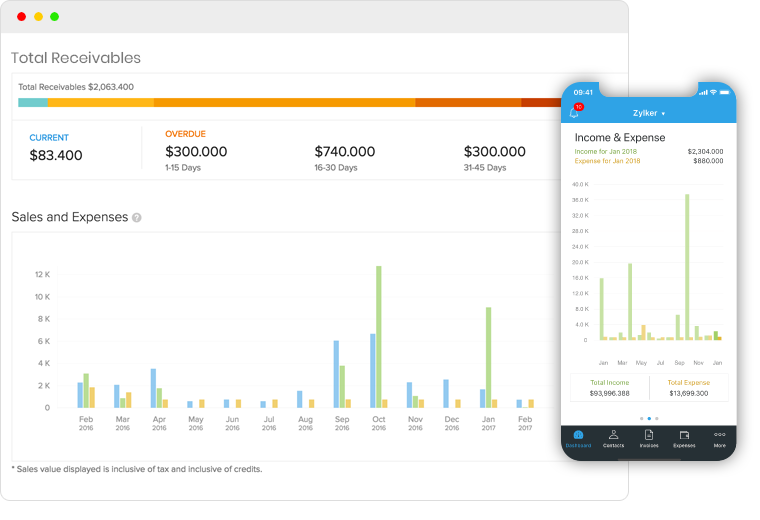This screenshot has width=760, height=520.
Task: Open Invoices tab in phone bottom bar
Action: point(649,439)
